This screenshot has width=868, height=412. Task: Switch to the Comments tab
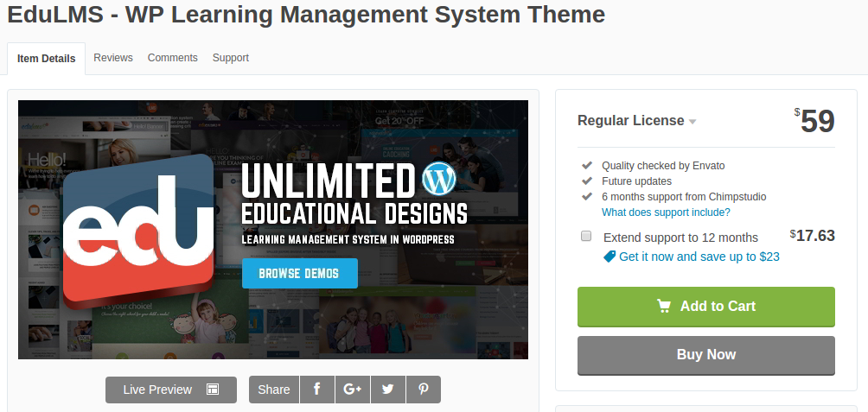[x=173, y=58]
